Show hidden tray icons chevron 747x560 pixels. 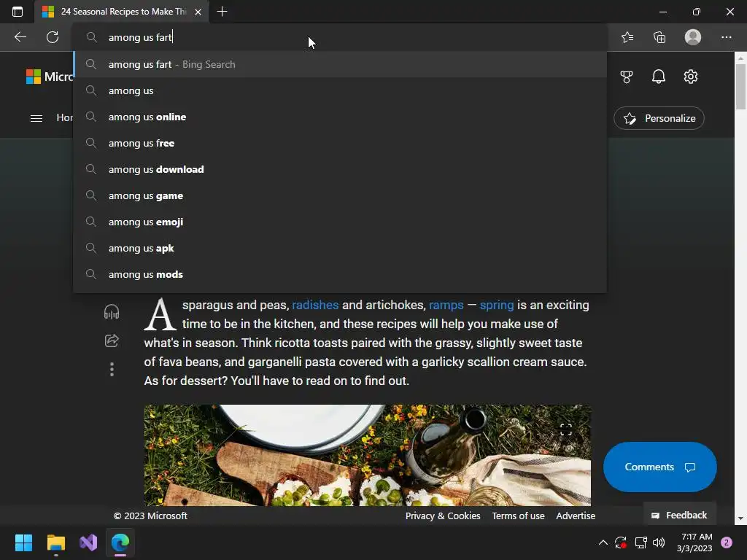[603, 542]
